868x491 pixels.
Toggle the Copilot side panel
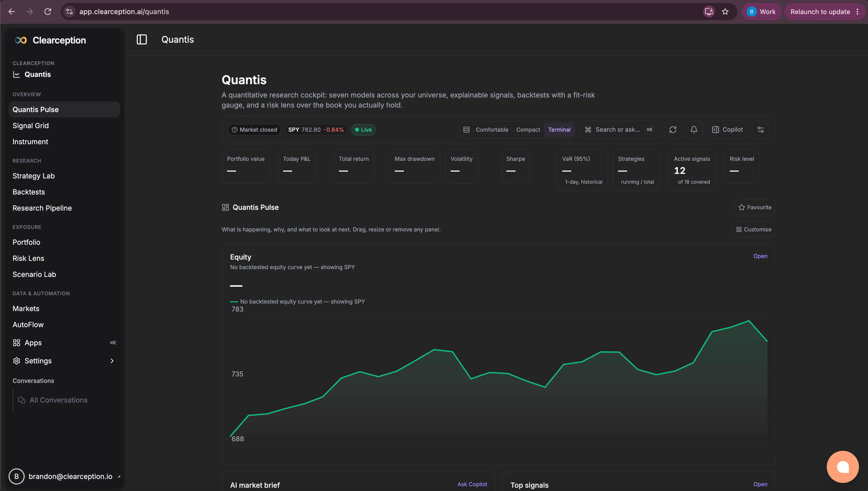[x=727, y=129]
